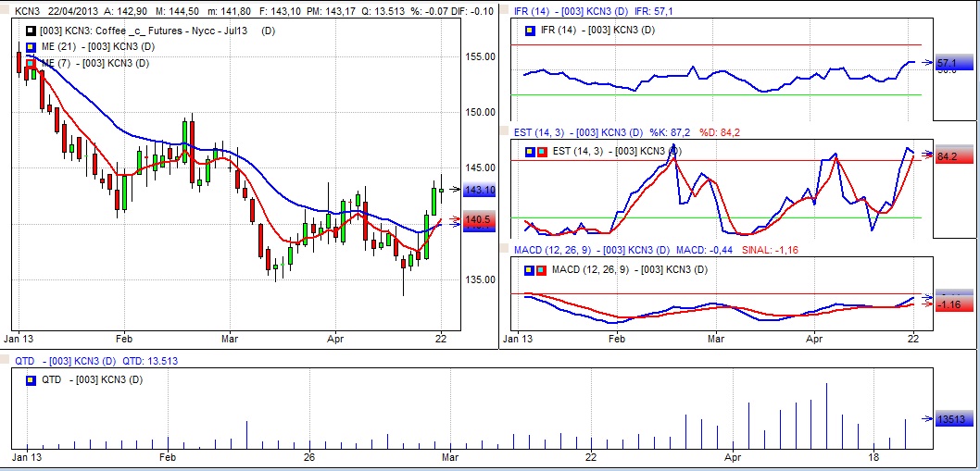Click the red MACD signal legend icon

(x=540, y=269)
